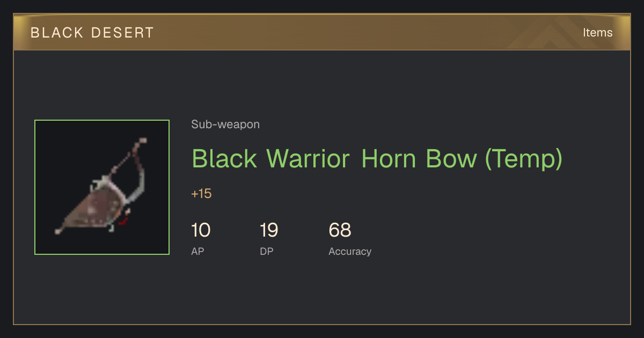Screen dimensions: 644x338
Task: Click the (Temp) suffix in item name
Action: click(523, 159)
